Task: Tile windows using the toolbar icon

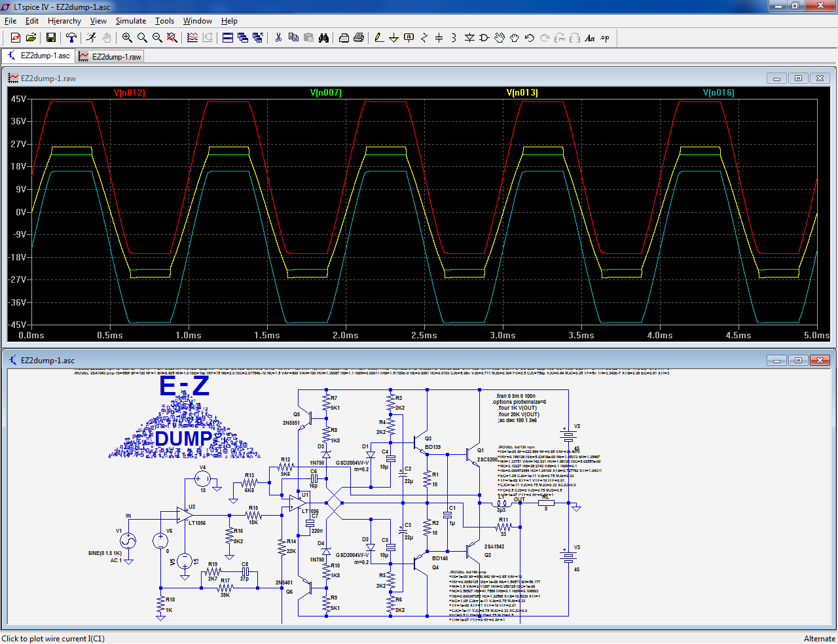Action: 228,38
